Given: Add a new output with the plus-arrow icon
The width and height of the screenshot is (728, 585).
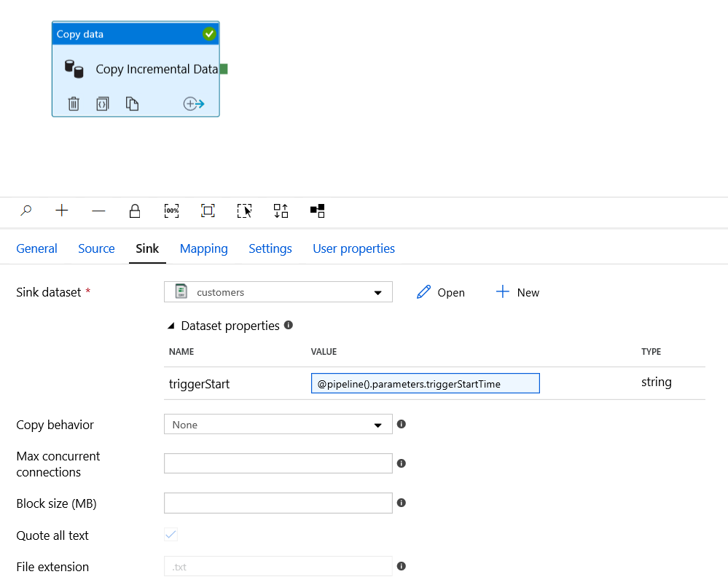Looking at the screenshot, I should [x=192, y=103].
